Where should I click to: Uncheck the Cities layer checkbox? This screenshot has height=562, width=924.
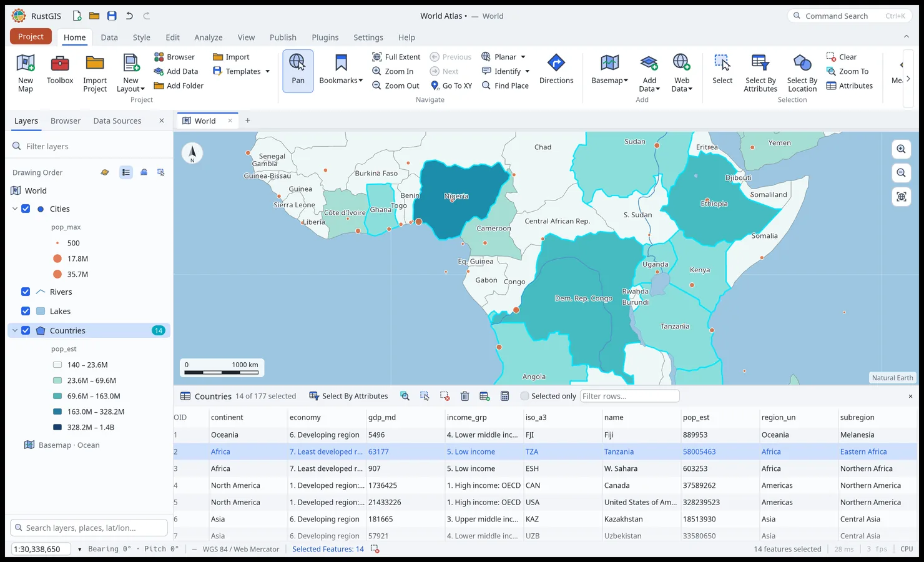(26, 209)
